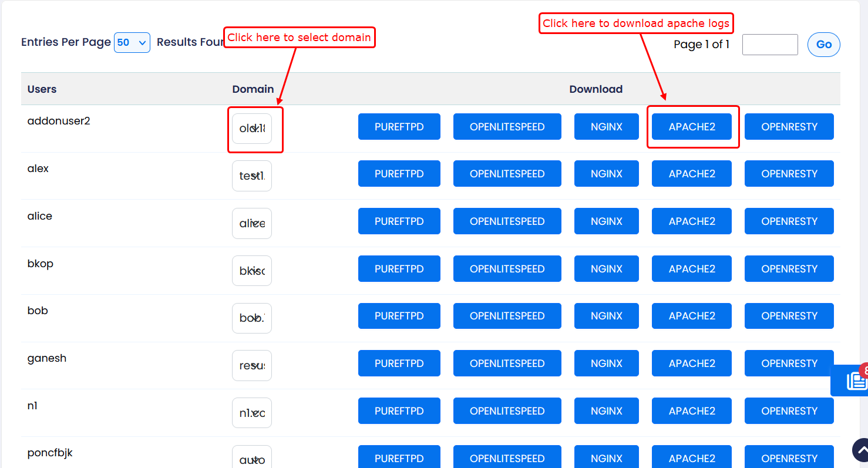Screen dimensions: 868x468
Task: Click the page number input field
Action: 769,45
